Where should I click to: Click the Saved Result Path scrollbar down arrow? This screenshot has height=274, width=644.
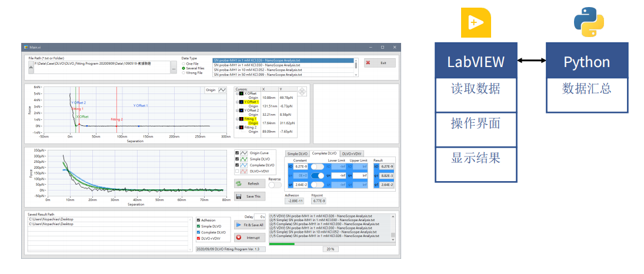(x=189, y=249)
